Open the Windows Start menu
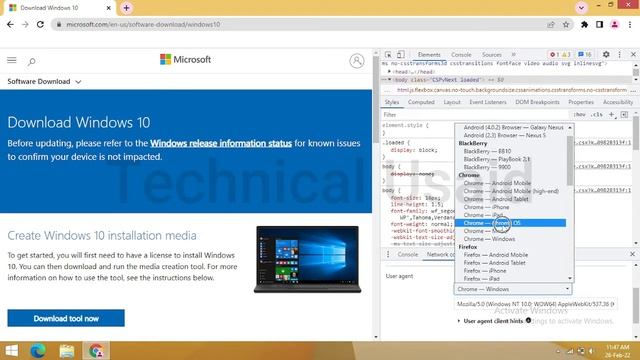The width and height of the screenshot is (640, 360). point(11,351)
